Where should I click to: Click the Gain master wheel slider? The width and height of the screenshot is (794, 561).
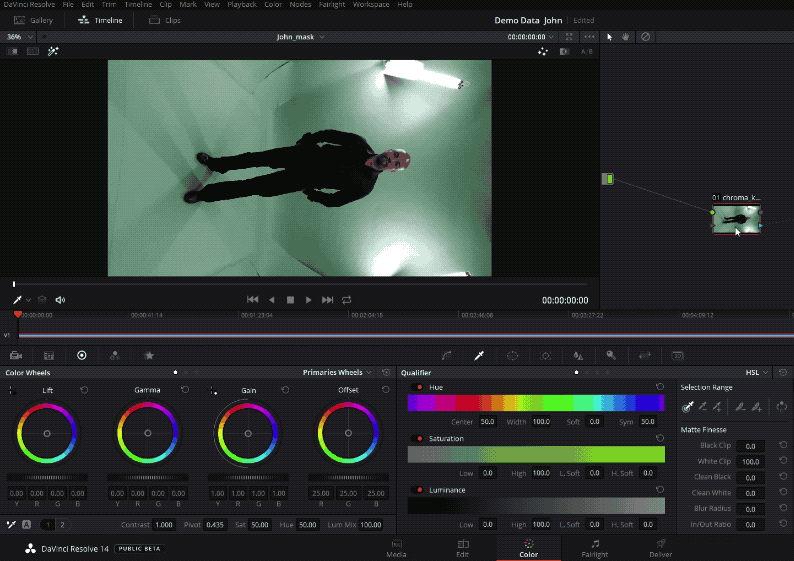click(248, 477)
